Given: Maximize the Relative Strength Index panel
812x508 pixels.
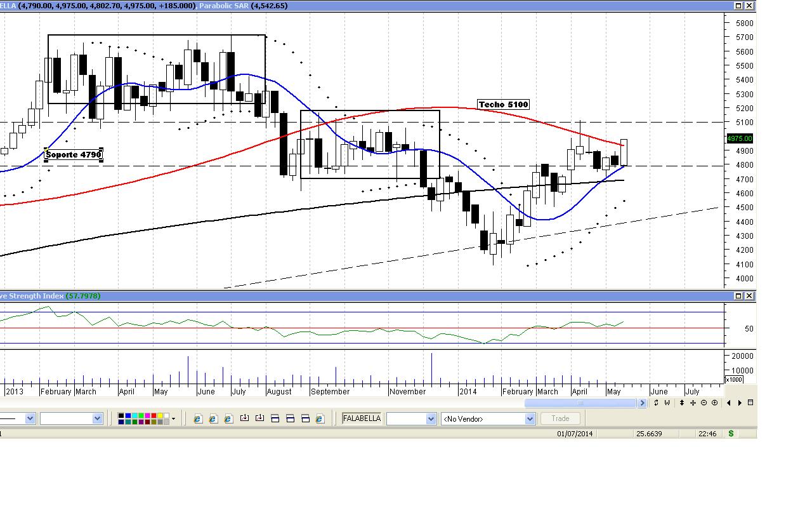Looking at the screenshot, I should point(738,296).
